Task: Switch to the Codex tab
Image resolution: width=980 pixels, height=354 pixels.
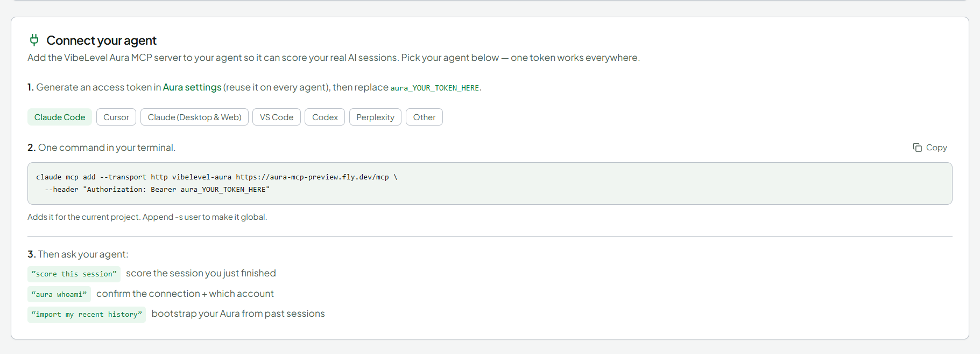Action: click(x=325, y=117)
